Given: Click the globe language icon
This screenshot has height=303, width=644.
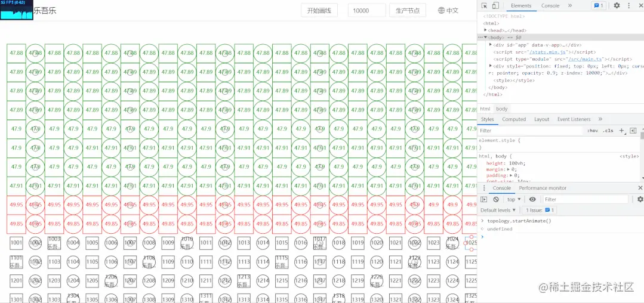Looking at the screenshot, I should 441,11.
